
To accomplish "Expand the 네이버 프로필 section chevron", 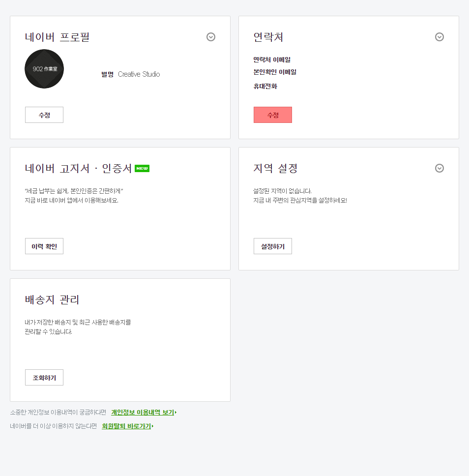I will pyautogui.click(x=210, y=37).
